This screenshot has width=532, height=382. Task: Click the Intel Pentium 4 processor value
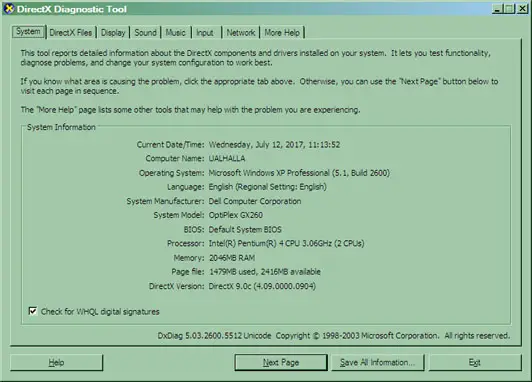(286, 243)
